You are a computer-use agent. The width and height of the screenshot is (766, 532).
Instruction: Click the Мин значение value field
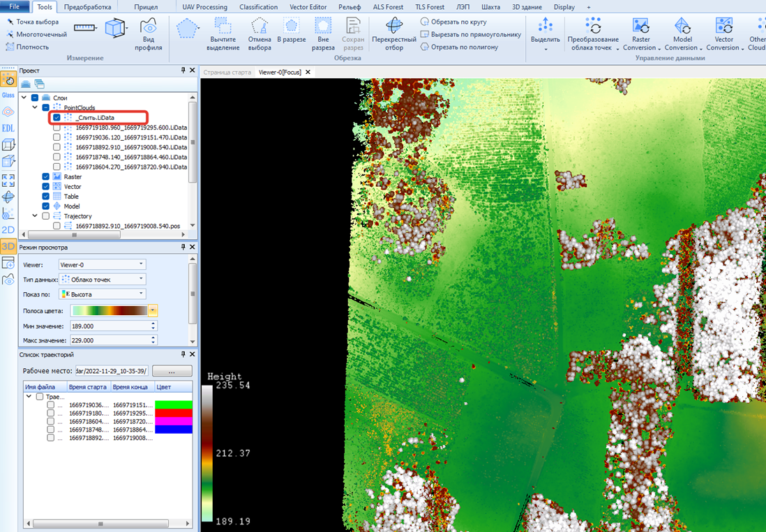[x=110, y=326]
